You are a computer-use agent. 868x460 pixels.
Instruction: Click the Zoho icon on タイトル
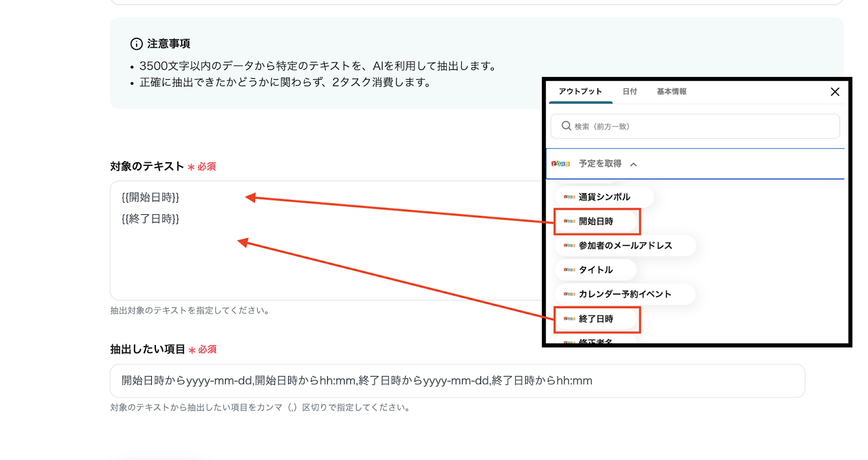point(569,270)
